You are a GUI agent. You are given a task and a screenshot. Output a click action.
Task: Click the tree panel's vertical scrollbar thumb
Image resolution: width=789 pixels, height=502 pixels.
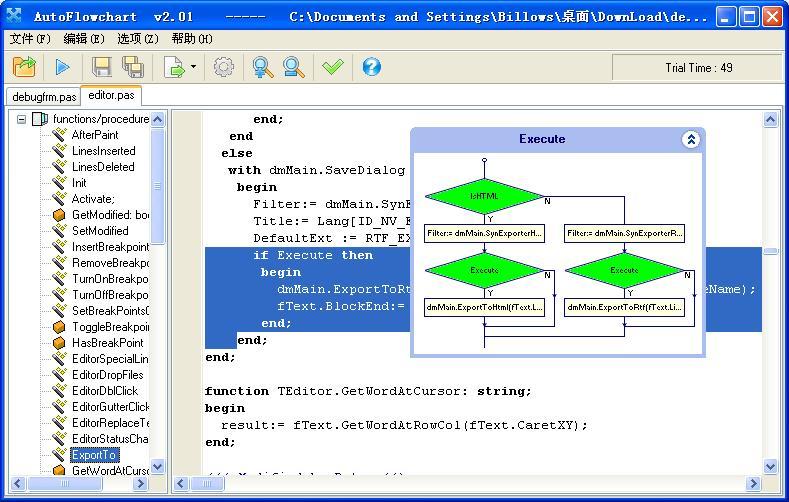click(157, 186)
